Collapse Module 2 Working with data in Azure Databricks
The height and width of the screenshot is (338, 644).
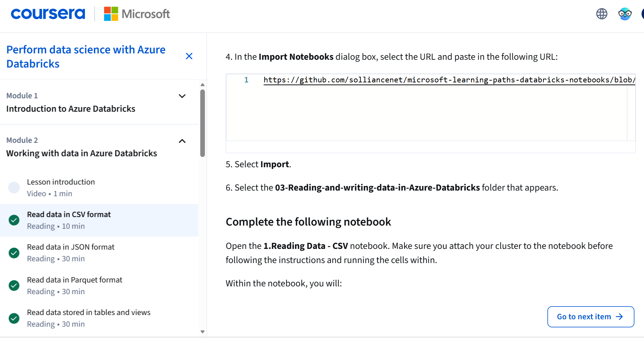[x=182, y=141]
